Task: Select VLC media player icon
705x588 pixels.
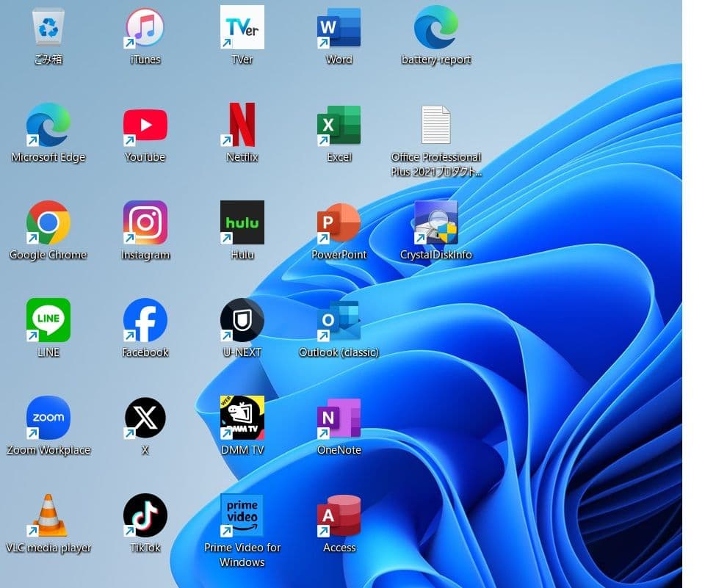Action: (x=48, y=515)
